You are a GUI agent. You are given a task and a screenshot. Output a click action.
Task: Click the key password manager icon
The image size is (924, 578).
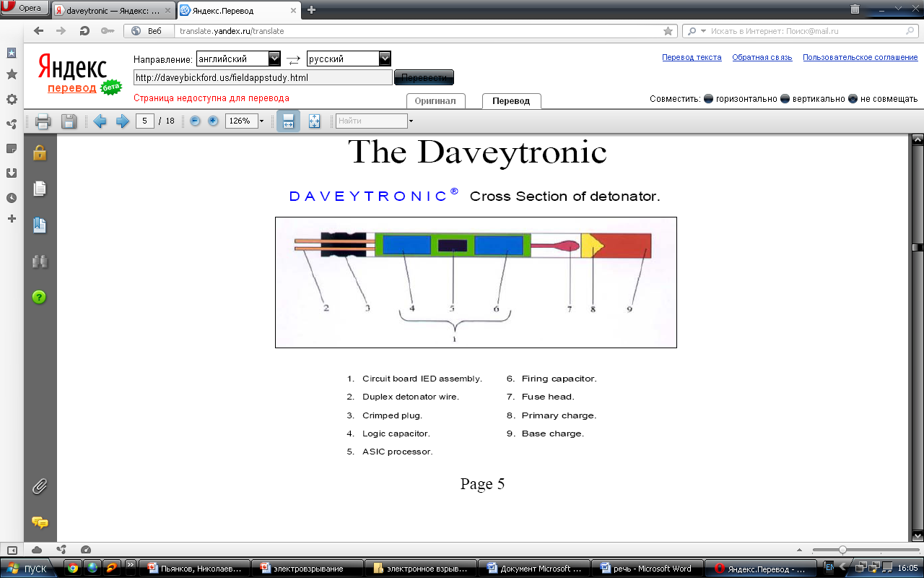108,31
